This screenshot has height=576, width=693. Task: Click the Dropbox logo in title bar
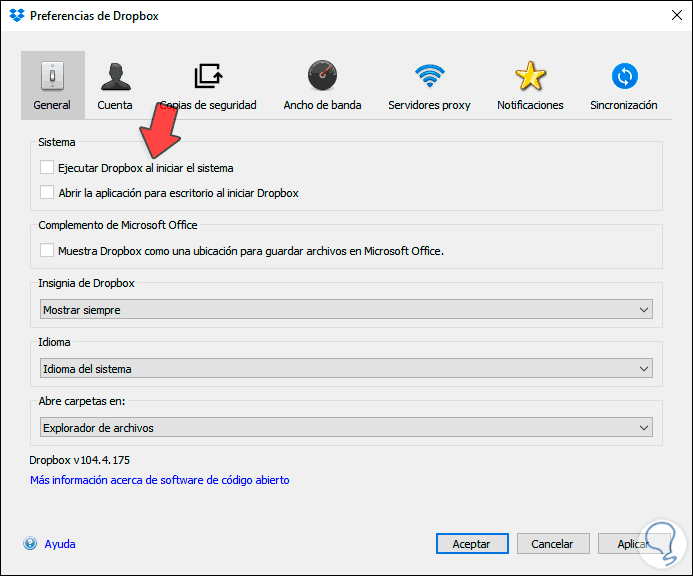[x=17, y=15]
